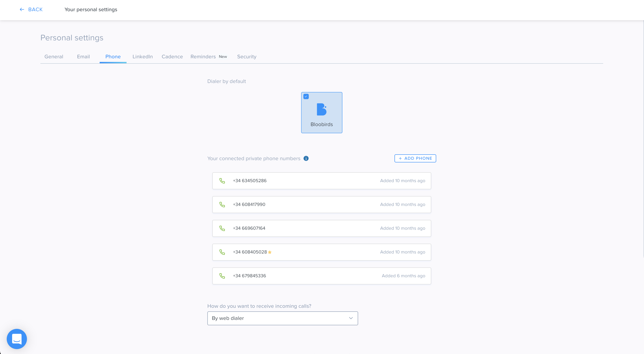Open the Security tab
This screenshot has width=644, height=354.
click(x=247, y=57)
